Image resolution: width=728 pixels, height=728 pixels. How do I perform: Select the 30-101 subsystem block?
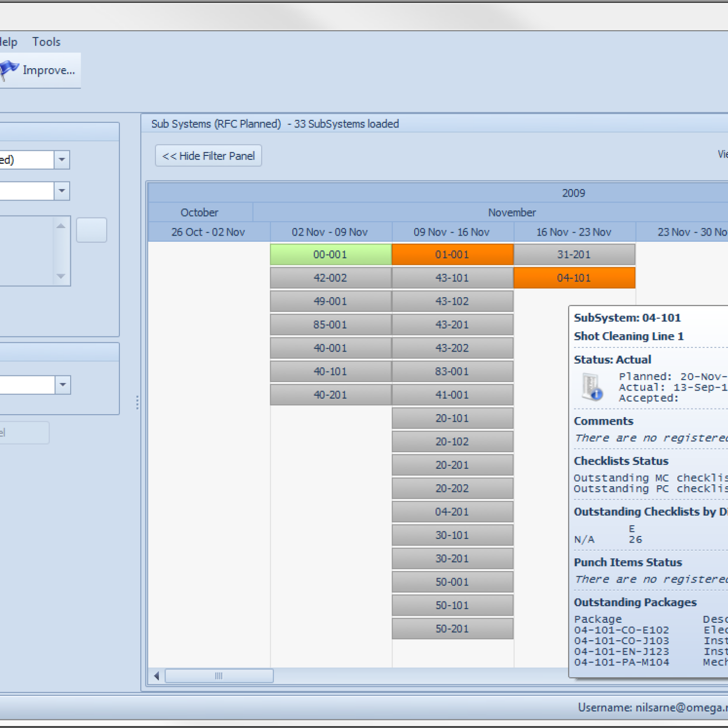(x=452, y=535)
